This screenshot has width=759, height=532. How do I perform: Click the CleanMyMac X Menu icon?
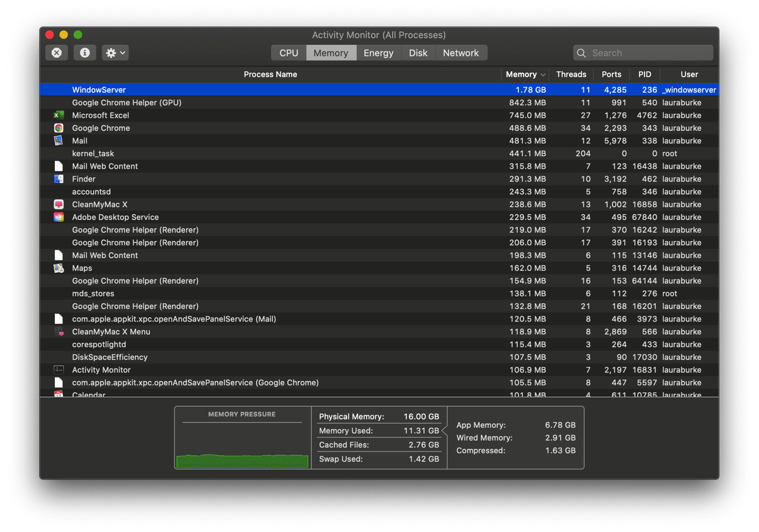pyautogui.click(x=58, y=332)
